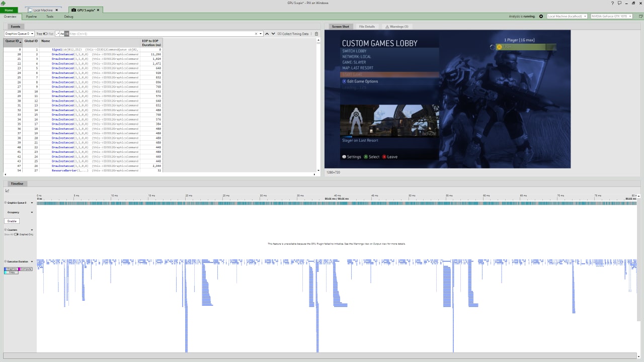Click the circle icon beside Counters lane
The height and width of the screenshot is (362, 644).
(x=5, y=230)
